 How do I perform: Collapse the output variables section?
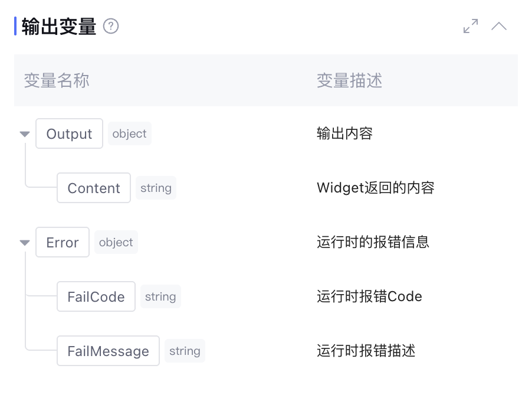point(499,27)
